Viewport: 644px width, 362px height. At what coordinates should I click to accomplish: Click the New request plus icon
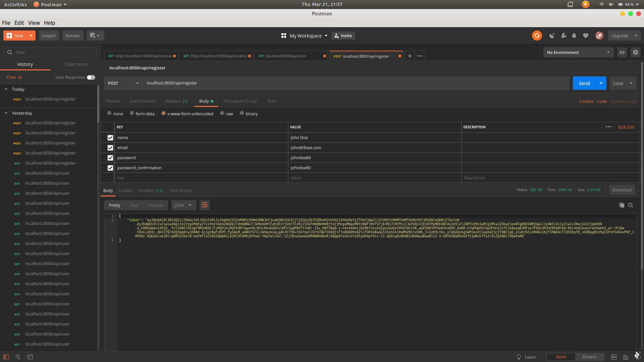(x=410, y=56)
